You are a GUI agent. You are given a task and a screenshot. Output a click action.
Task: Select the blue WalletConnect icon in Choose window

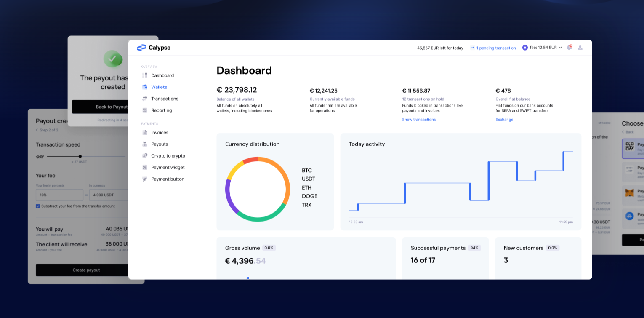coord(630,216)
